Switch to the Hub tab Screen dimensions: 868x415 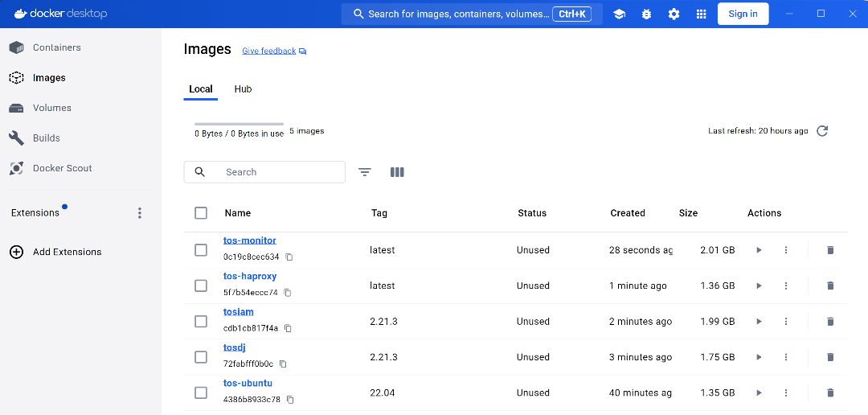[x=243, y=88]
